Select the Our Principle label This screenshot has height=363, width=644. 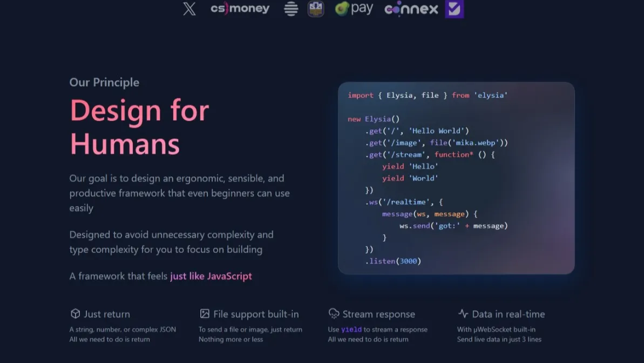[104, 82]
